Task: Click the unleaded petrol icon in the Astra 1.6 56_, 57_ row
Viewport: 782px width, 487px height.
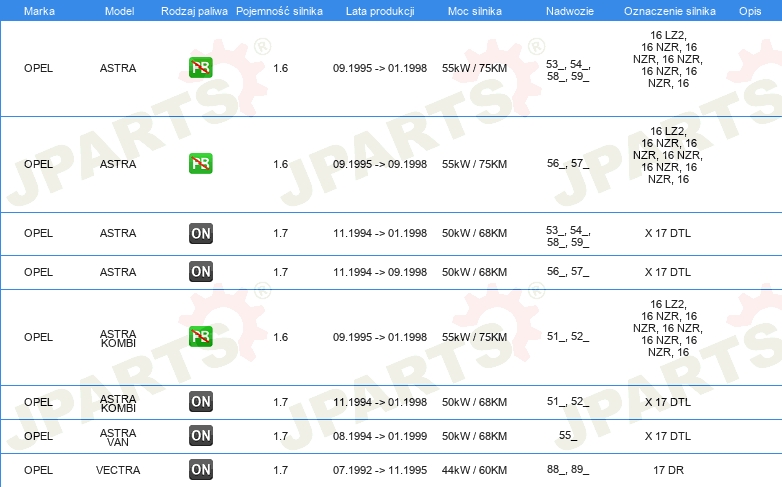Action: (x=200, y=163)
